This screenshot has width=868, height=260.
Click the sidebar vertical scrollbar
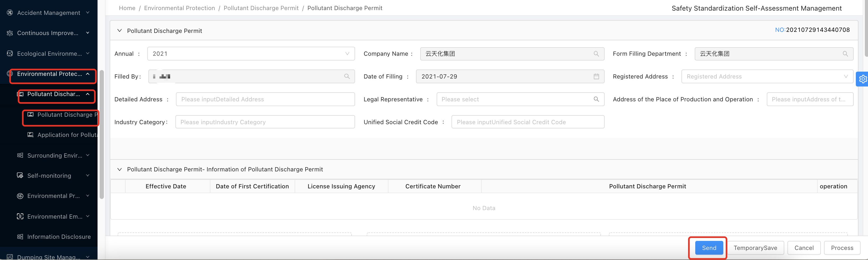click(101, 135)
